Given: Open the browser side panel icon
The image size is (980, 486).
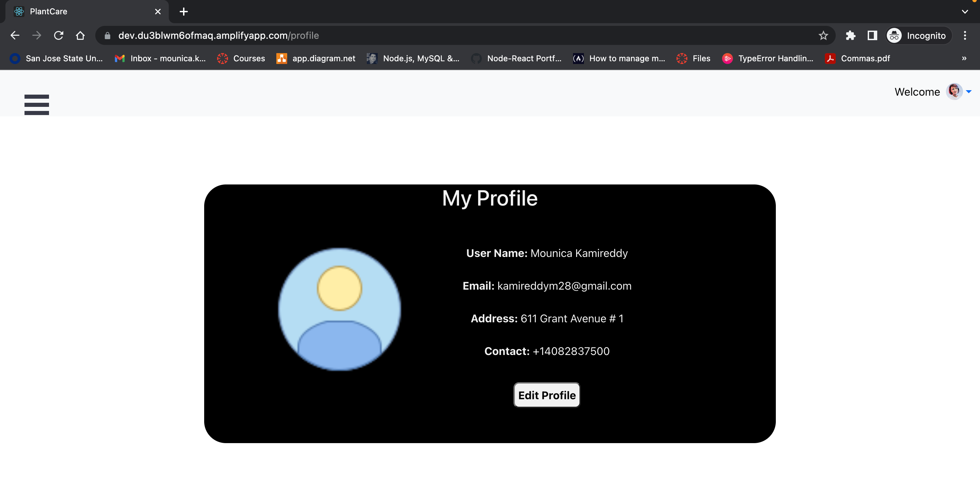Looking at the screenshot, I should (x=872, y=35).
